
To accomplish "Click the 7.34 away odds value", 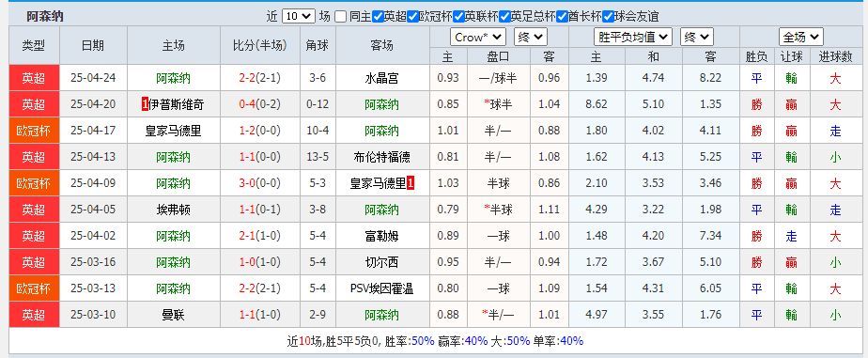I will (x=711, y=236).
